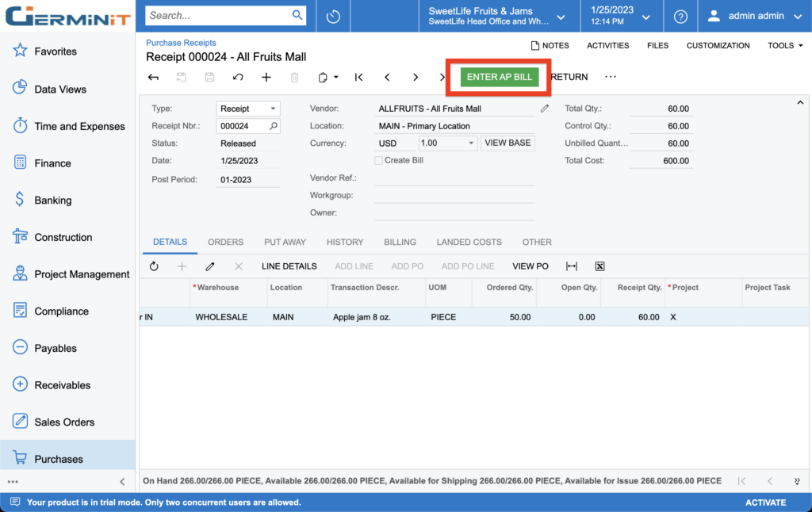Edit the vendor with the pencil icon
The height and width of the screenshot is (512, 812).
545,109
